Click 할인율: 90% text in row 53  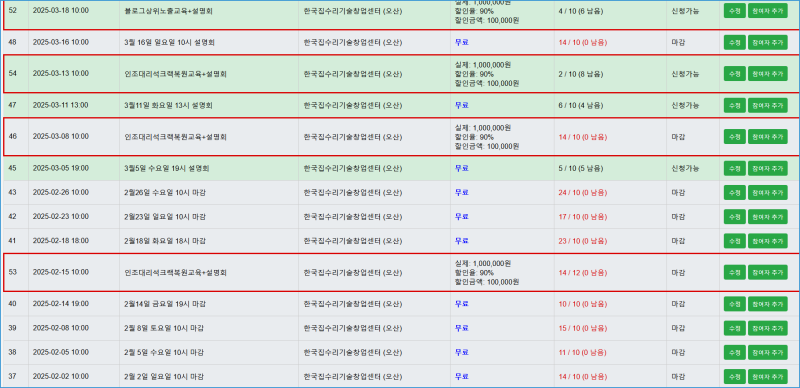tap(474, 273)
